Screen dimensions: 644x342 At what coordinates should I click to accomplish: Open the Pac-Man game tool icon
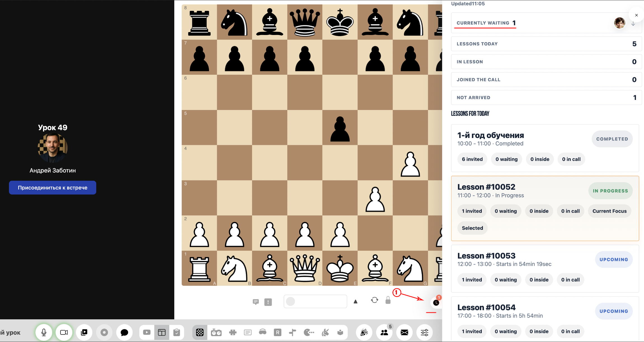309,332
